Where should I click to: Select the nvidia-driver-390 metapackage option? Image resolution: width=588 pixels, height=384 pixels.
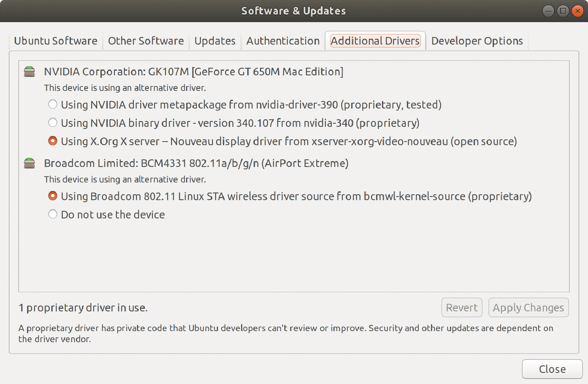(x=53, y=104)
